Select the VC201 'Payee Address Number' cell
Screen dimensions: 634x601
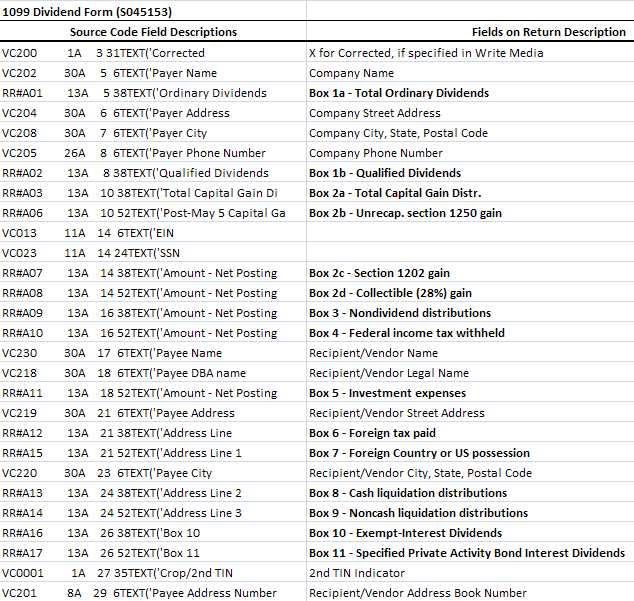pyautogui.click(x=153, y=593)
